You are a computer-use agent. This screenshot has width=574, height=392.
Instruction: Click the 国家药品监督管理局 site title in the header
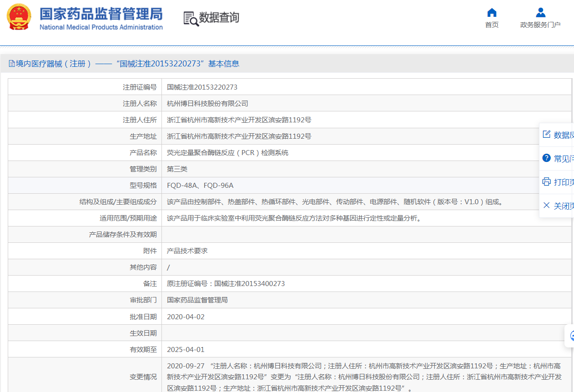(x=101, y=14)
